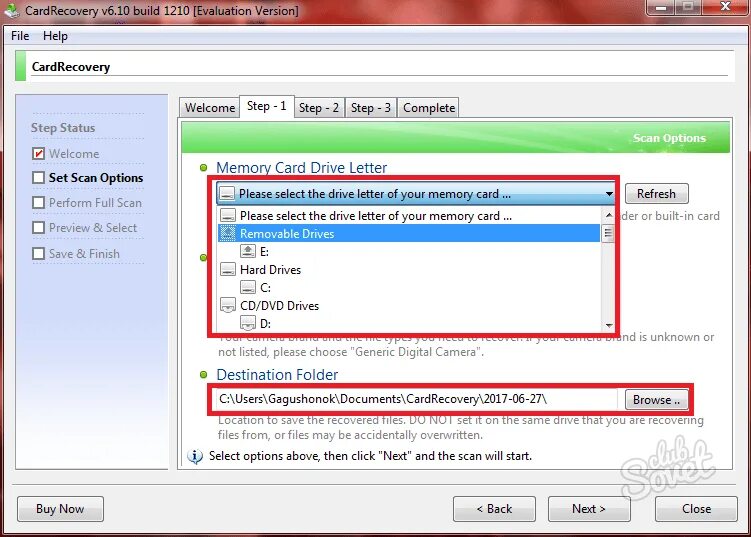The width and height of the screenshot is (751, 537).
Task: Toggle the Perform Full Scan checkbox
Action: [38, 203]
